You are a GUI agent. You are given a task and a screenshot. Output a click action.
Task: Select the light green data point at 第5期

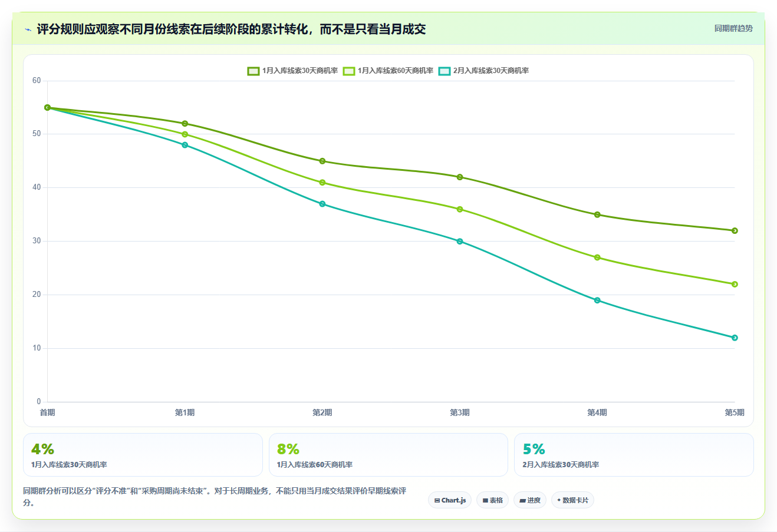tap(735, 285)
